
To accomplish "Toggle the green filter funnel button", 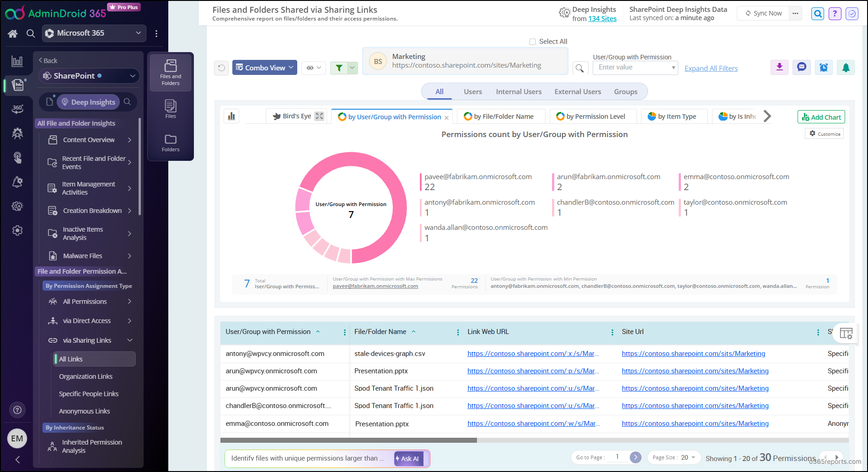I will pos(339,68).
